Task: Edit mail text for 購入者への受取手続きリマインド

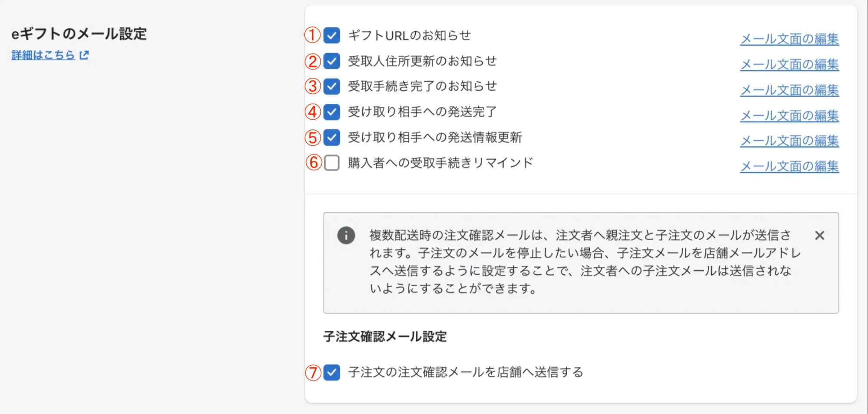Action: 789,167
